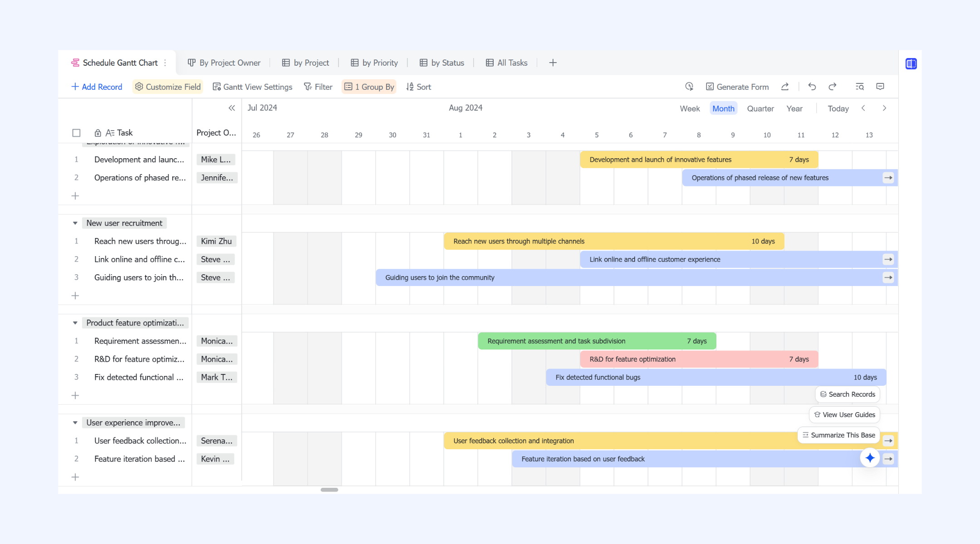Collapse the User experience improvement group
This screenshot has height=544, width=980.
coord(75,423)
